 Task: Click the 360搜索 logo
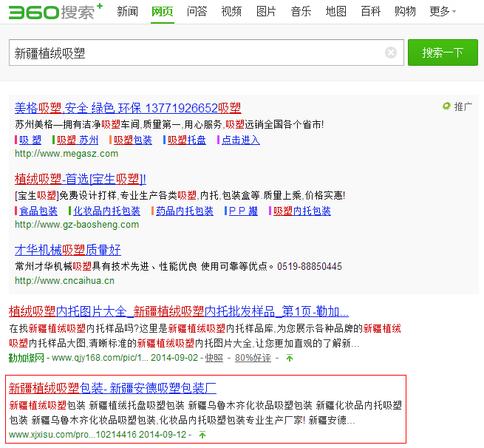pyautogui.click(x=54, y=12)
